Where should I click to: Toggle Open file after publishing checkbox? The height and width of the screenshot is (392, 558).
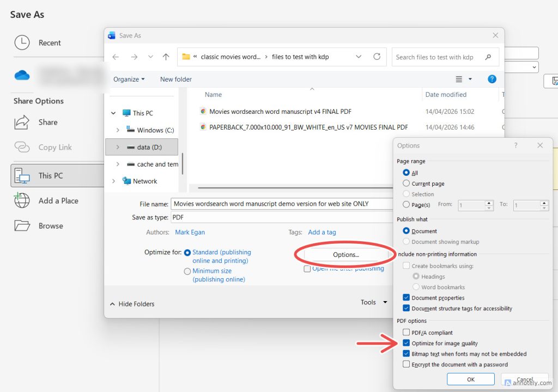(x=307, y=269)
